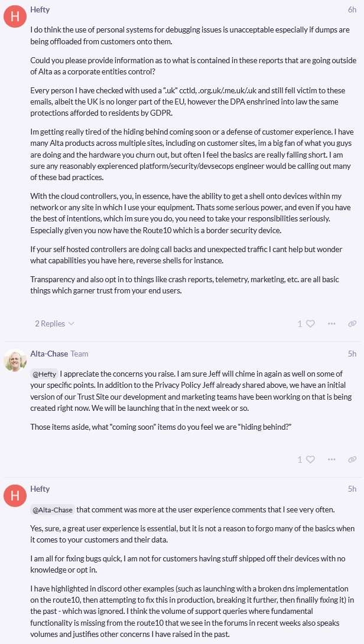Click Hefty's red avatar on the top post
This screenshot has height=644, width=364.
[x=15, y=17]
